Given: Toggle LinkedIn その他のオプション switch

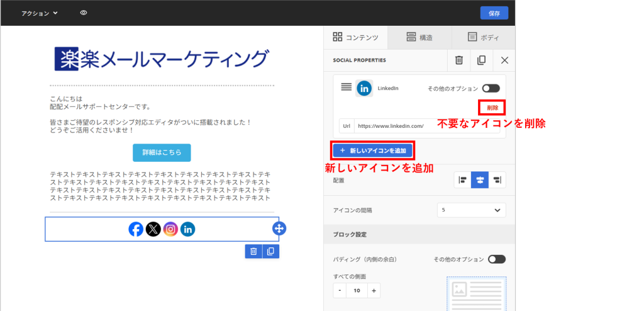Looking at the screenshot, I should coord(491,88).
